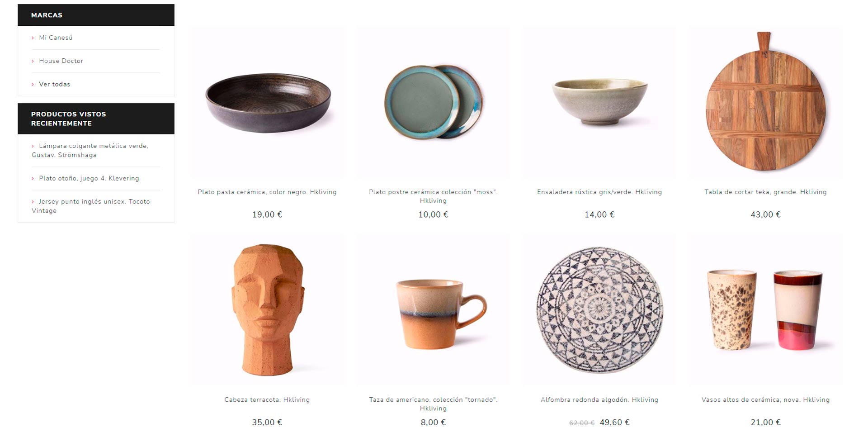The image size is (868, 442).
Task: View the moss collection dessert plate photo
Action: 433,103
